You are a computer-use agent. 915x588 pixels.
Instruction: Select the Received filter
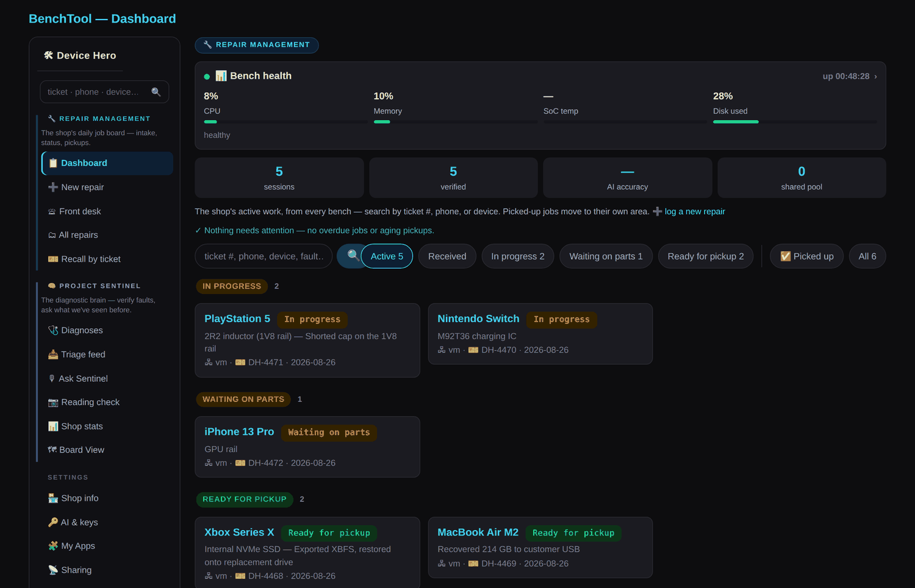point(447,256)
